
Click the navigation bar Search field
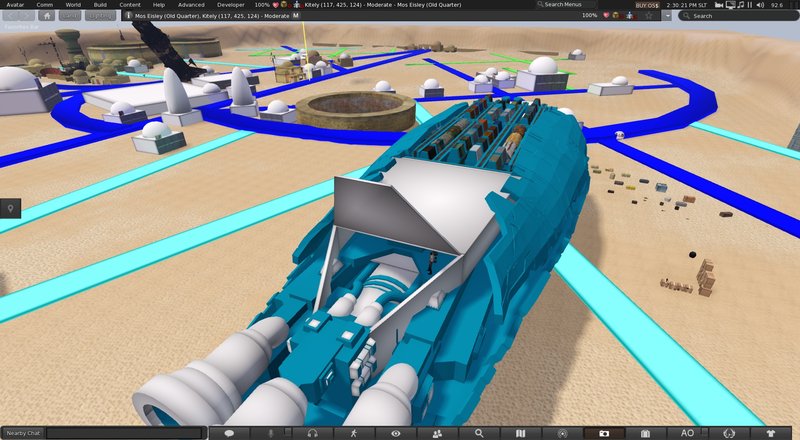click(738, 16)
